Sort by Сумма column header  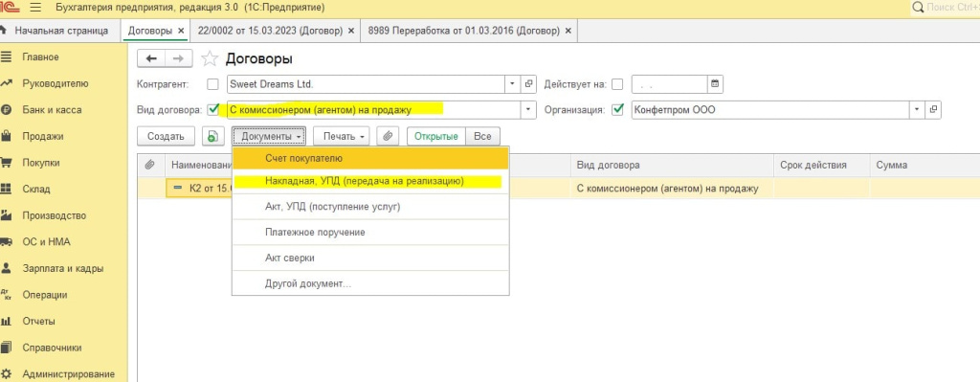(x=924, y=165)
